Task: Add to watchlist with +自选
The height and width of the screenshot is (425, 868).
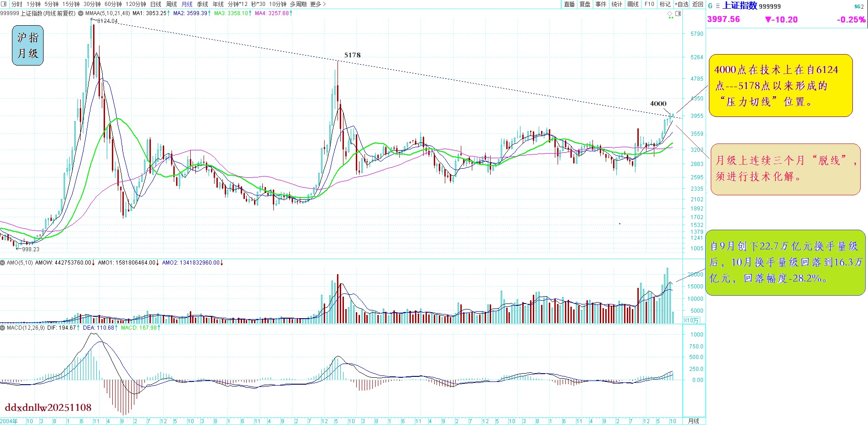Action: [681, 4]
